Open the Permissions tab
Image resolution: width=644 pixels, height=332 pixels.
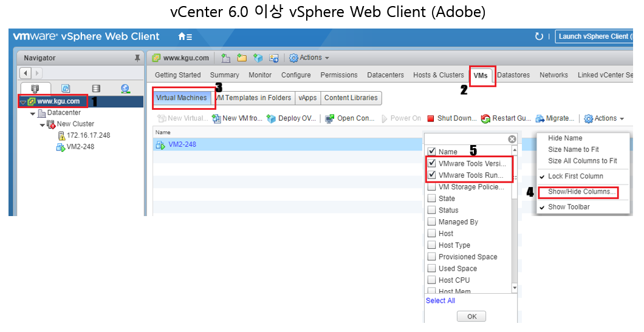coord(339,75)
